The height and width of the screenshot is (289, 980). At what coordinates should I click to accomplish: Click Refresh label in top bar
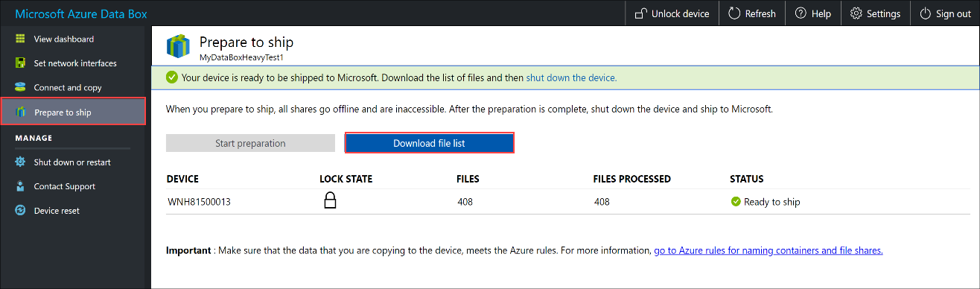click(x=760, y=13)
